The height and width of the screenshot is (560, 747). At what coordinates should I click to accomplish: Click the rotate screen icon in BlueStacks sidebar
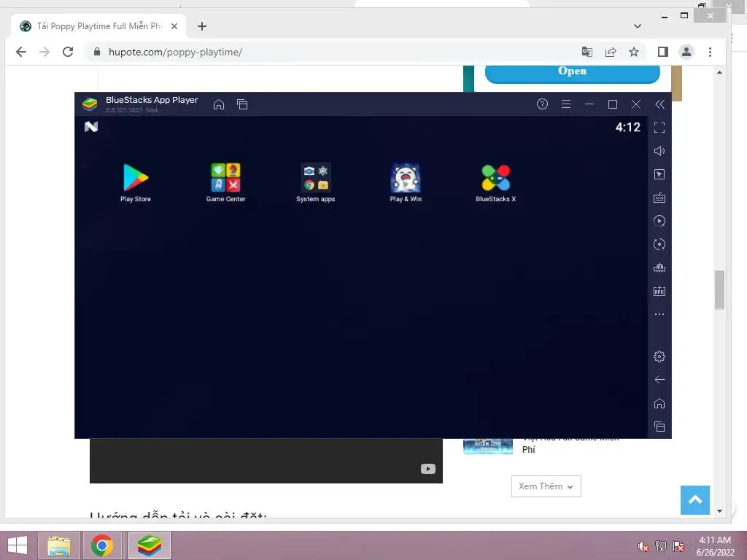pyautogui.click(x=659, y=244)
